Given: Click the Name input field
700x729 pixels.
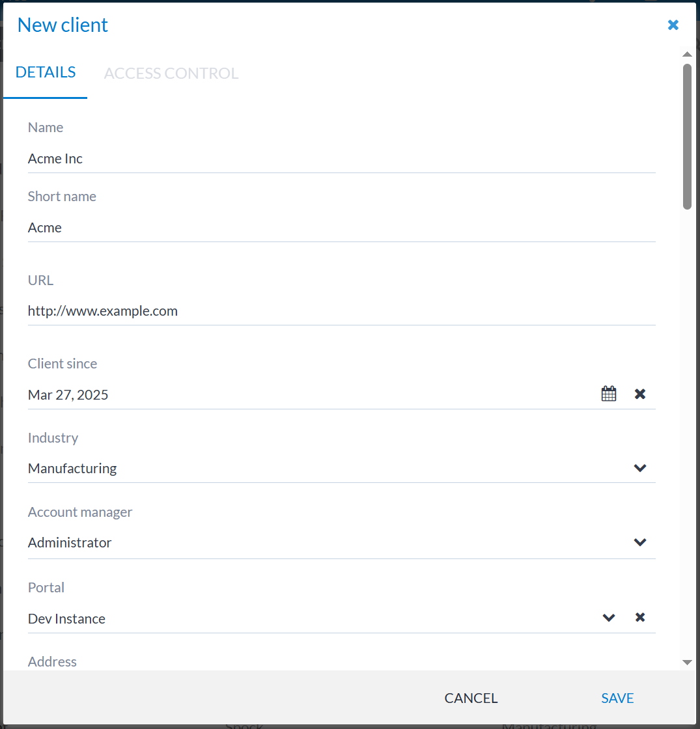Looking at the screenshot, I should (341, 159).
